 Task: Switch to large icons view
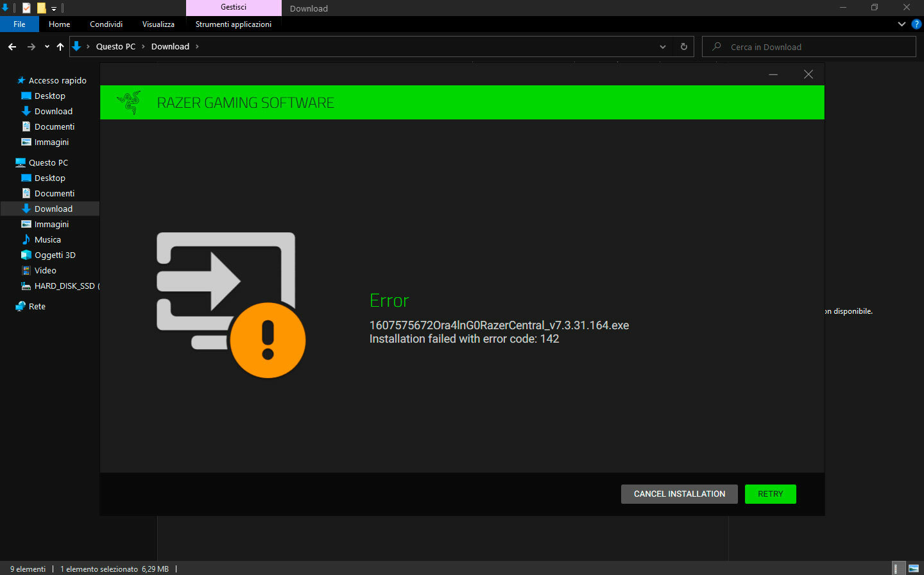(x=914, y=569)
